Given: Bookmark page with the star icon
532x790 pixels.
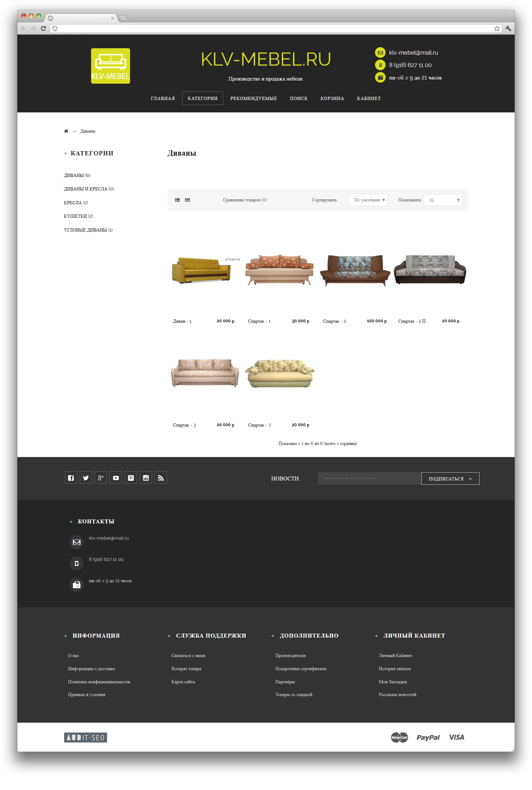Looking at the screenshot, I should [x=497, y=28].
